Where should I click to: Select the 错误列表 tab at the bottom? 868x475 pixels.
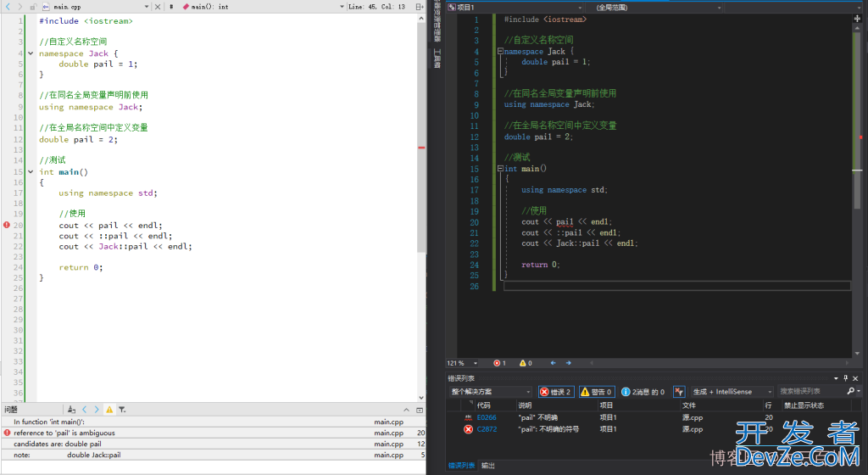[461, 466]
